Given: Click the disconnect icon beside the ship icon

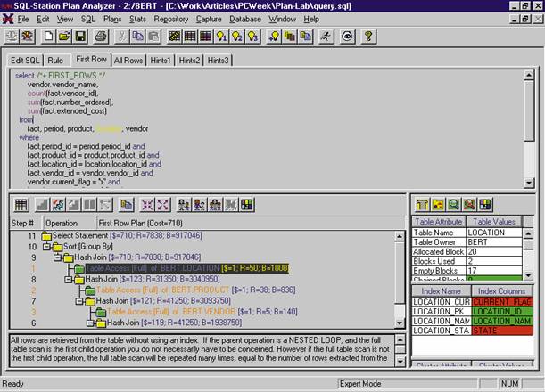Looking at the screenshot, I should [28, 37].
